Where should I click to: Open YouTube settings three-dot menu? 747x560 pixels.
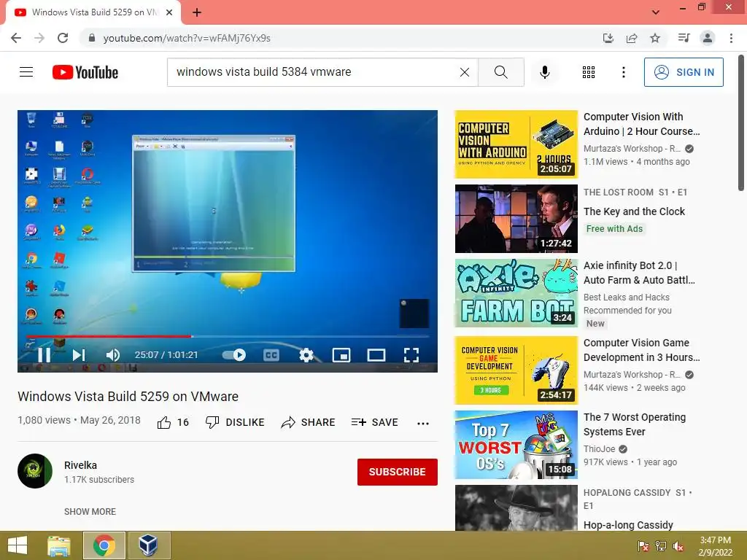623,72
